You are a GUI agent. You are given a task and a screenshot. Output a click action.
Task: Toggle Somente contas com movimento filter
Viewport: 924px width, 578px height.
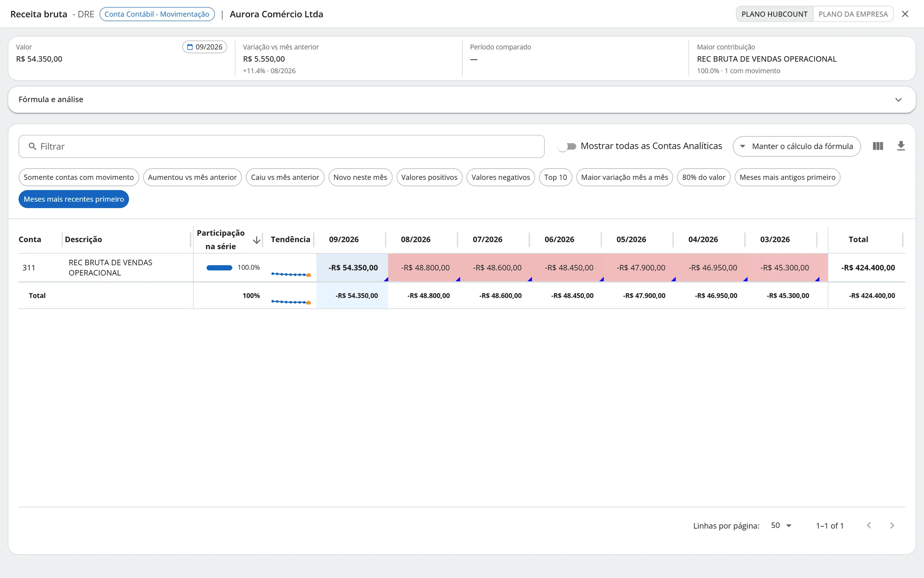point(79,177)
